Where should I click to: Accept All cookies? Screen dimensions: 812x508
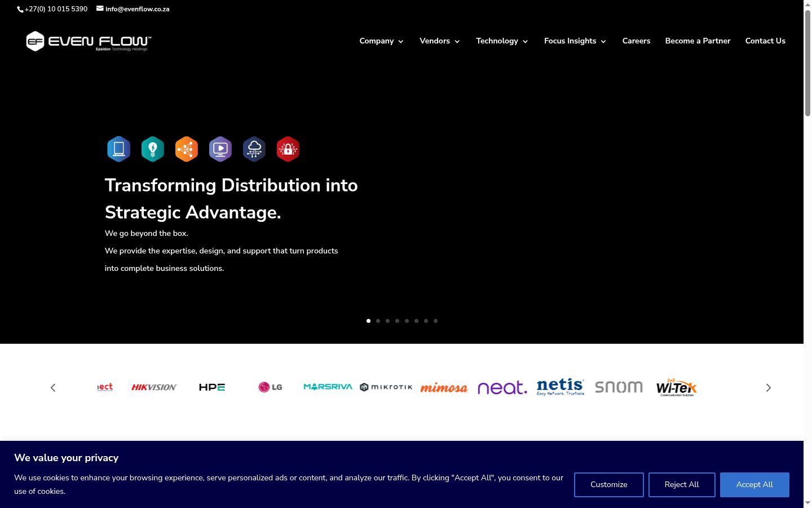click(754, 485)
